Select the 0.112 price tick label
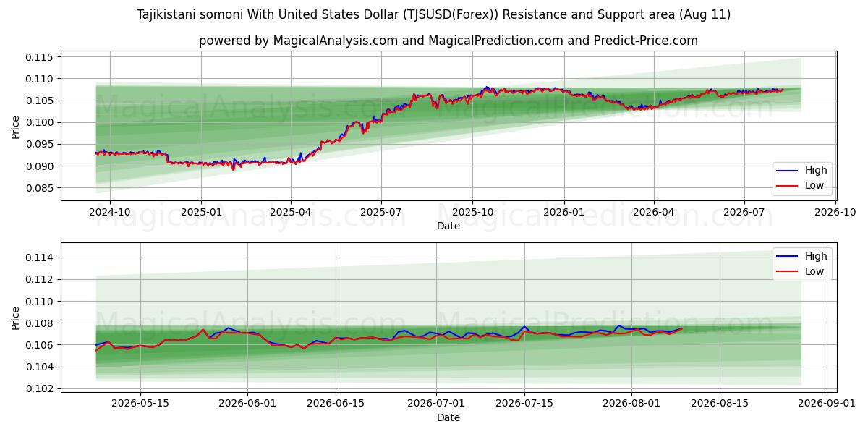The image size is (868, 434). point(41,279)
